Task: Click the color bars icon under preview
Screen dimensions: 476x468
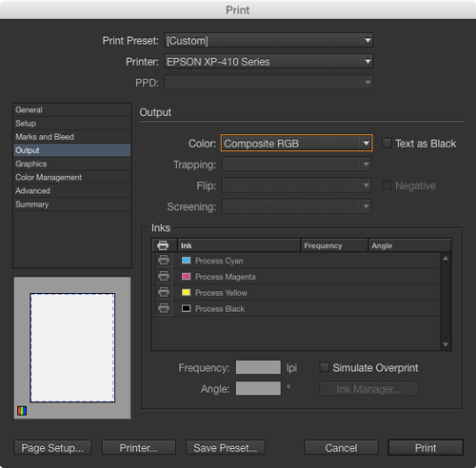Action: pyautogui.click(x=22, y=411)
